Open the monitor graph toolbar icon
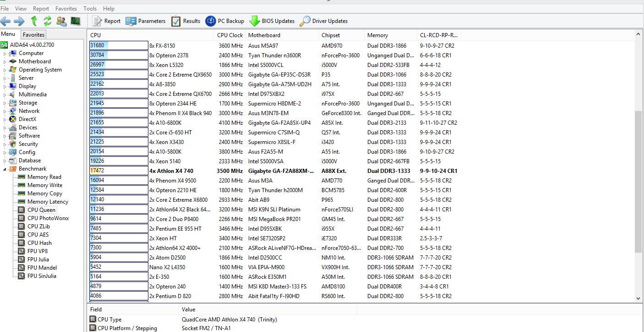 (x=76, y=21)
